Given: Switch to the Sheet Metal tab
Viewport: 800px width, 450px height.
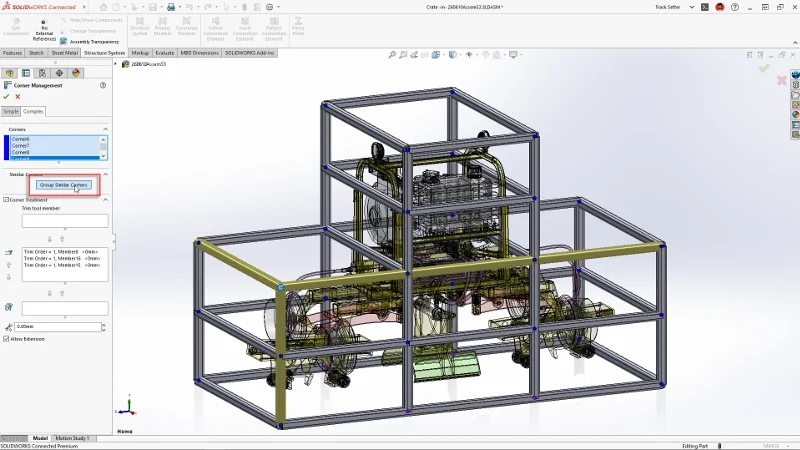Looking at the screenshot, I should pyautogui.click(x=64, y=52).
